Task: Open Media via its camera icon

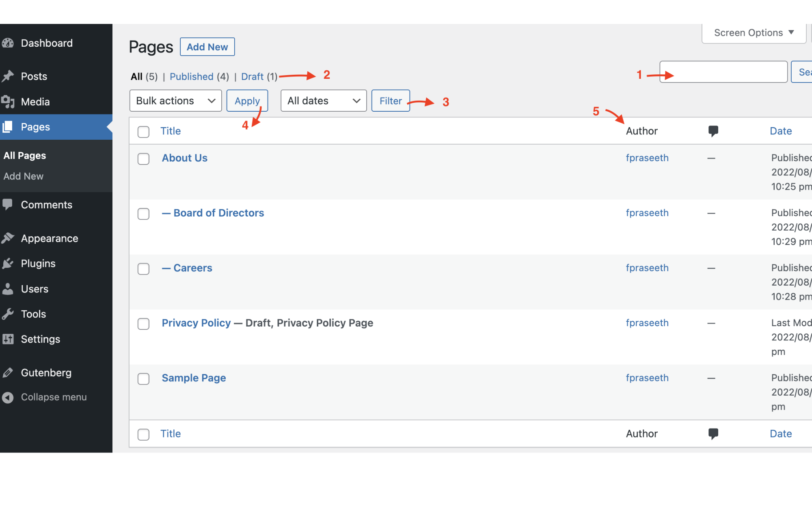Action: click(8, 102)
